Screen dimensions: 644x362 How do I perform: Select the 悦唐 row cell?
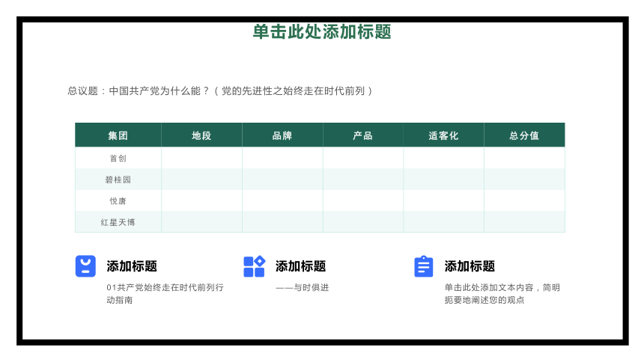[x=118, y=200]
